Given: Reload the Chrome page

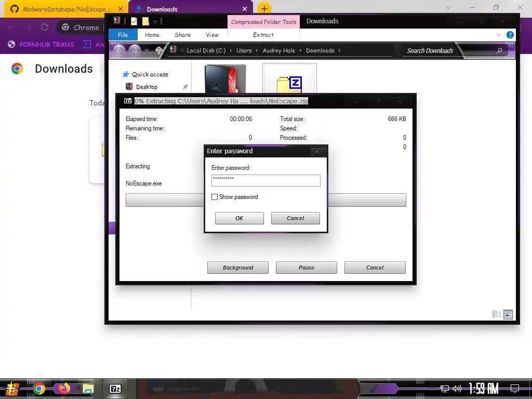Looking at the screenshot, I should click(45, 27).
